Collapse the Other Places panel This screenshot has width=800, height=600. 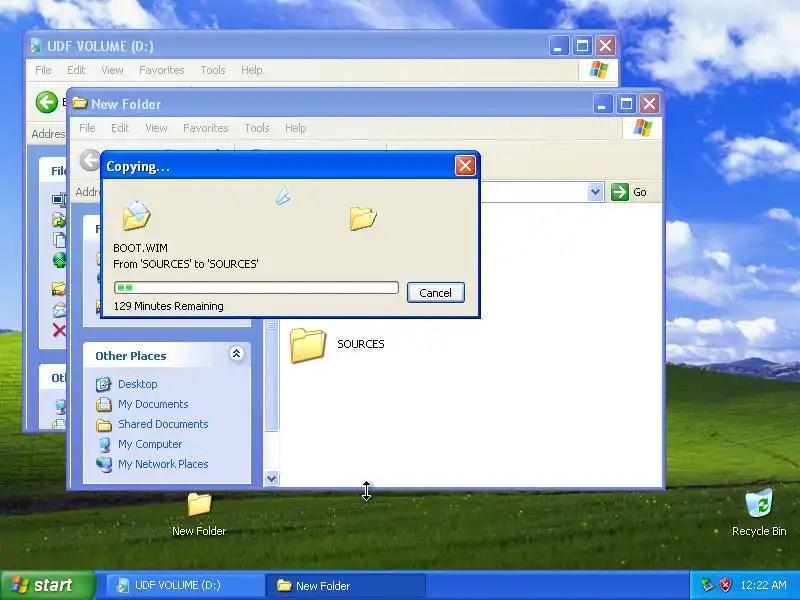pyautogui.click(x=236, y=354)
